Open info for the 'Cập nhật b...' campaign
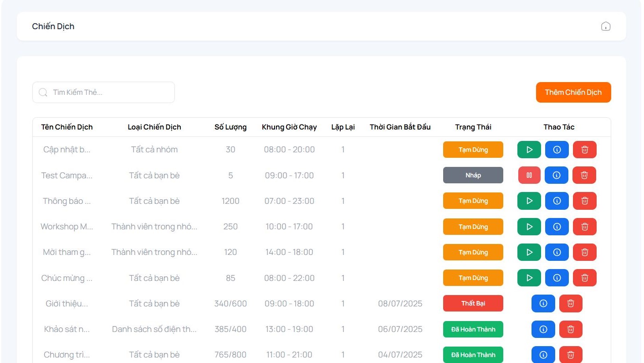 (557, 150)
